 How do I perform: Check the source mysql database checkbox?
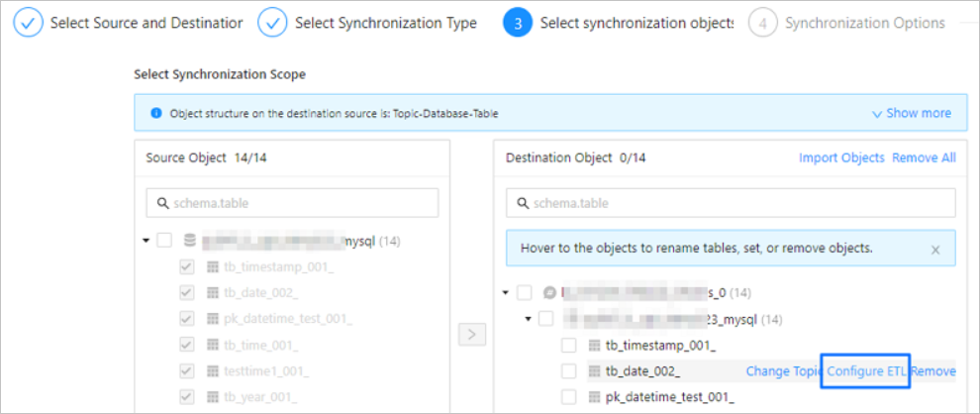click(x=164, y=241)
